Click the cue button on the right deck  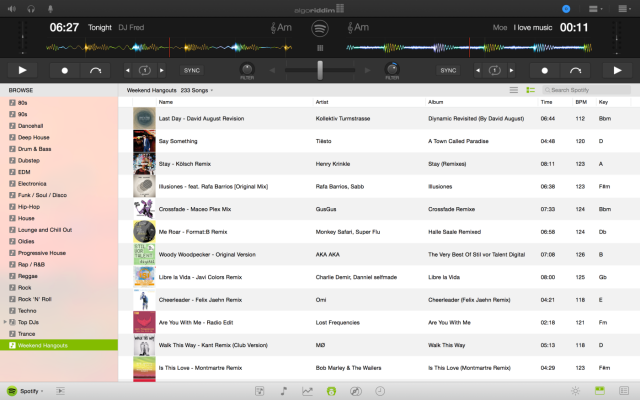pos(543,70)
